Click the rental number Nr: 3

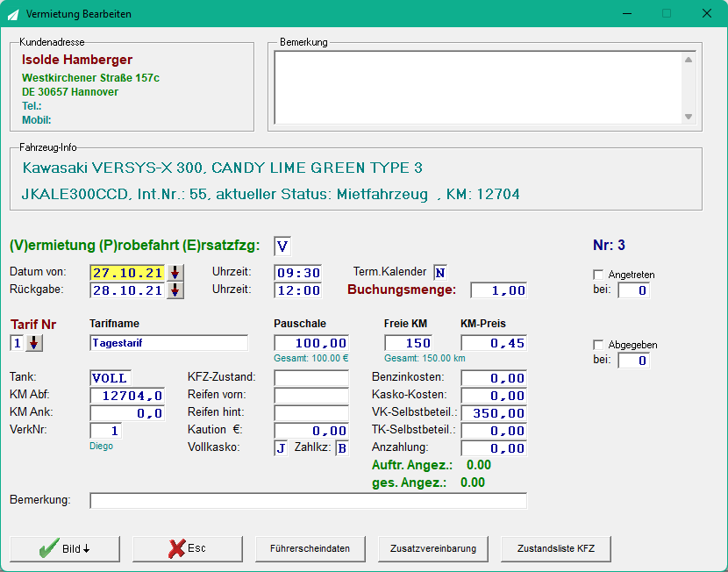(x=609, y=245)
